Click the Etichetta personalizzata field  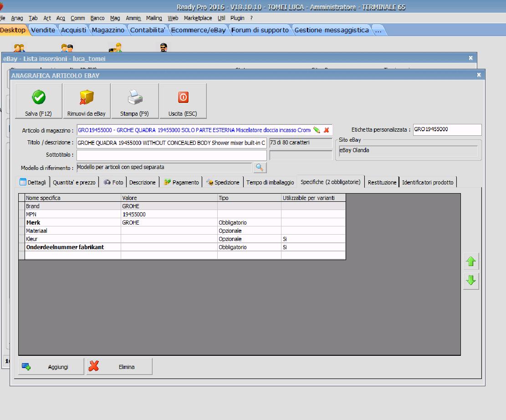(x=447, y=130)
